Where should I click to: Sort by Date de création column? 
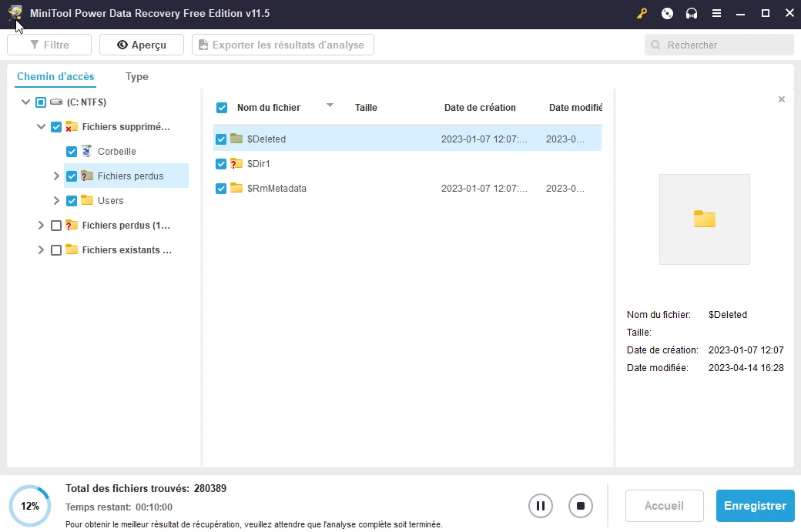(x=480, y=108)
